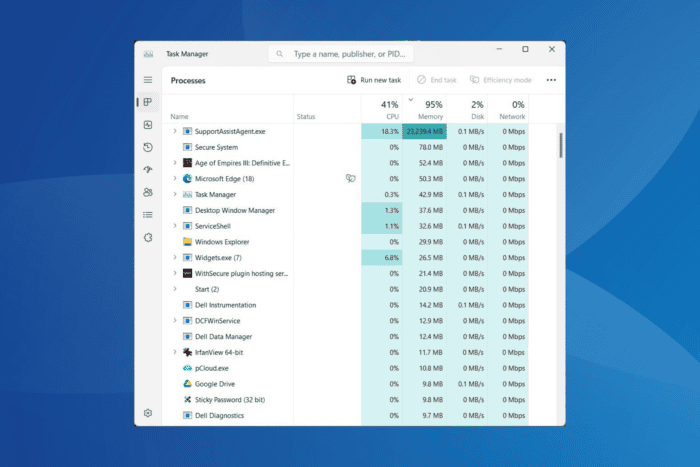Sort by the Disk 2% column
This screenshot has width=700, height=467.
(467, 109)
